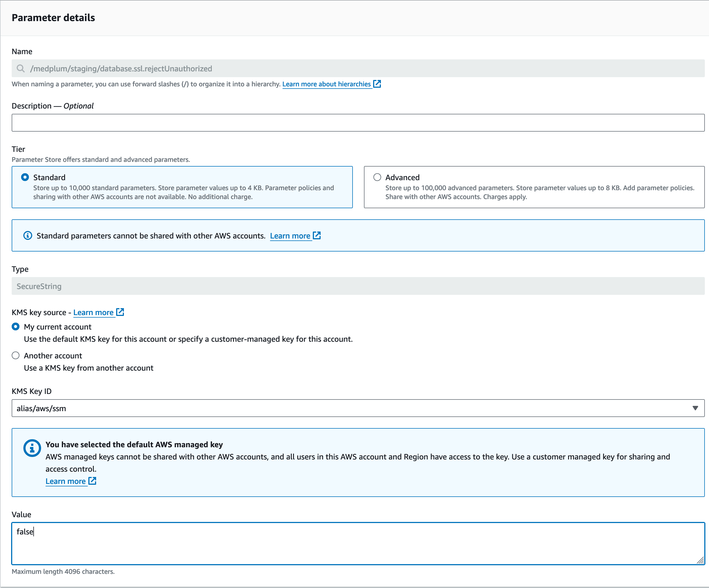This screenshot has height=588, width=709.
Task: Click external link icon after tier Learn more
Action: click(x=316, y=235)
